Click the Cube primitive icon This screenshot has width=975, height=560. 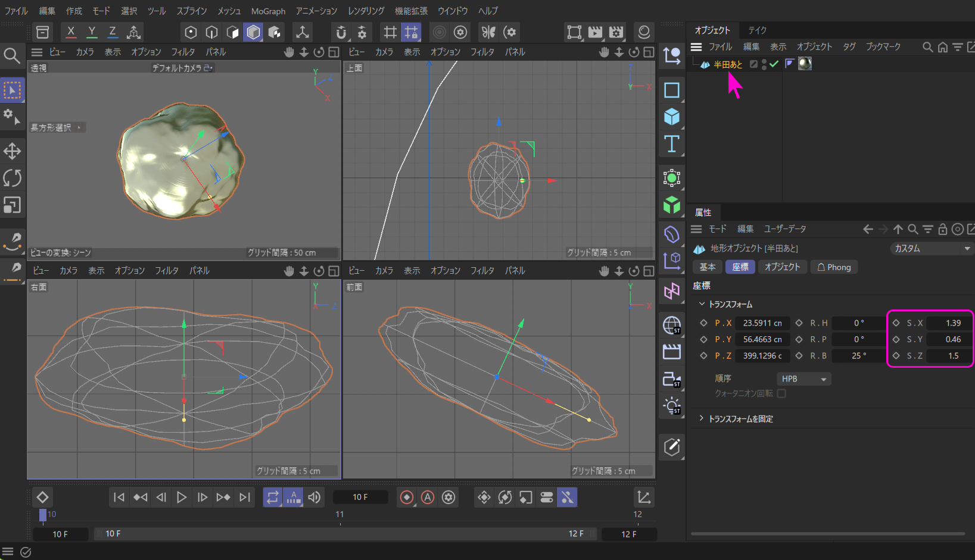click(672, 117)
